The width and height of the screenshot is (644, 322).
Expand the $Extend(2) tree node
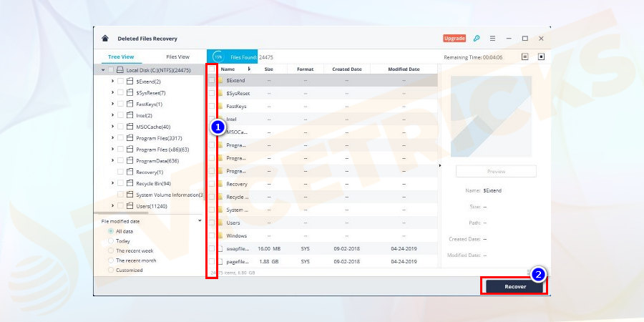point(112,82)
